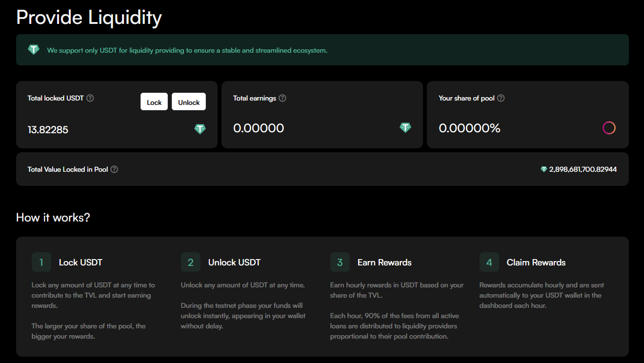Click the Unlock button
The image size is (644, 363).
click(x=189, y=102)
